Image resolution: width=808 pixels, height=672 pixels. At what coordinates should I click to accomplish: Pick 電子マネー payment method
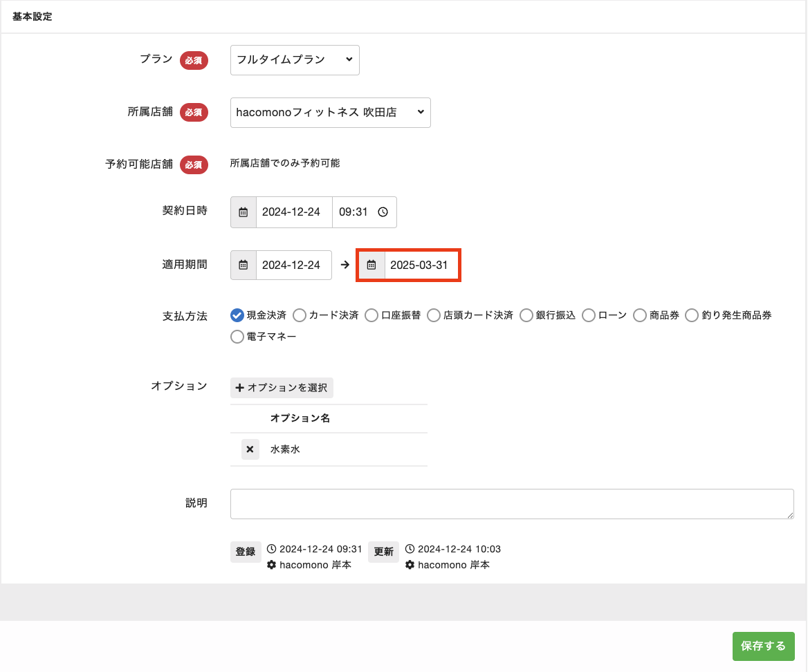point(237,337)
